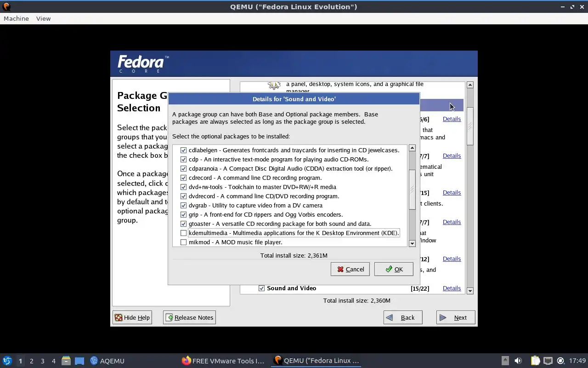This screenshot has height=368, width=588.
Task: Open the Machine menu
Action: (x=16, y=18)
